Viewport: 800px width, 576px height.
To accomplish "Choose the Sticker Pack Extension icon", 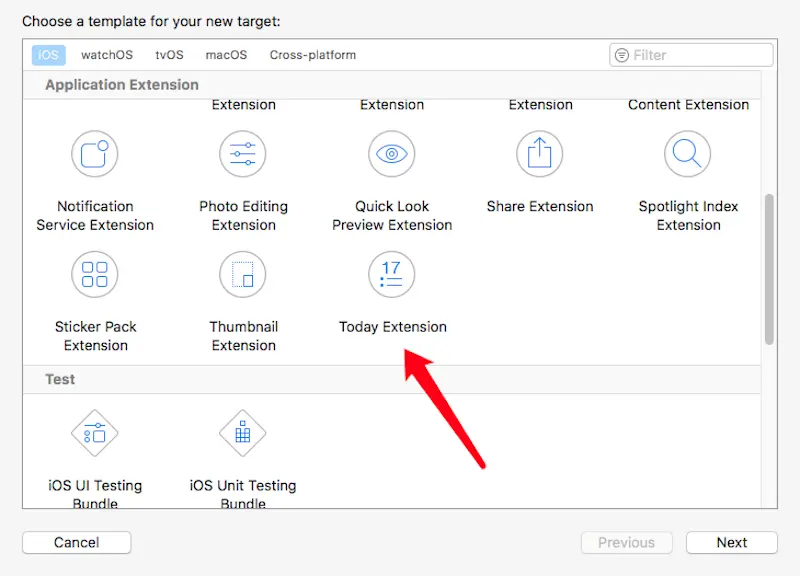I will pos(95,274).
